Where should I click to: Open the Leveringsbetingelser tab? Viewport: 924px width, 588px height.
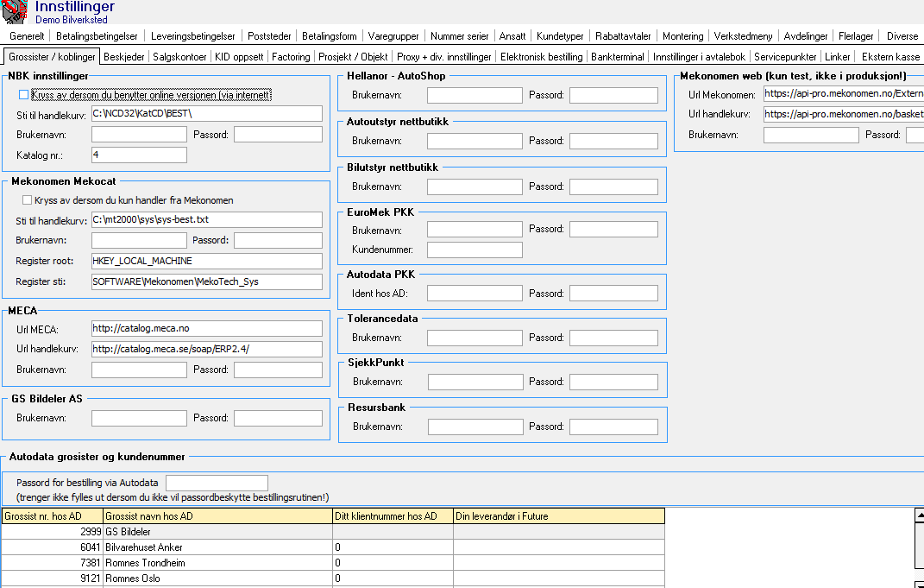(x=192, y=36)
